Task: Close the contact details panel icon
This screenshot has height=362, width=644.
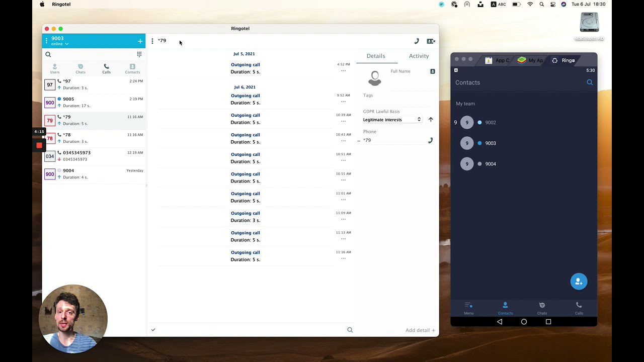Action: click(x=431, y=41)
